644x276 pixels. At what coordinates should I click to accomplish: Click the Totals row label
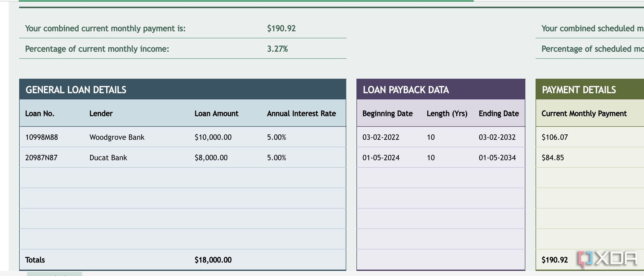pyautogui.click(x=35, y=260)
